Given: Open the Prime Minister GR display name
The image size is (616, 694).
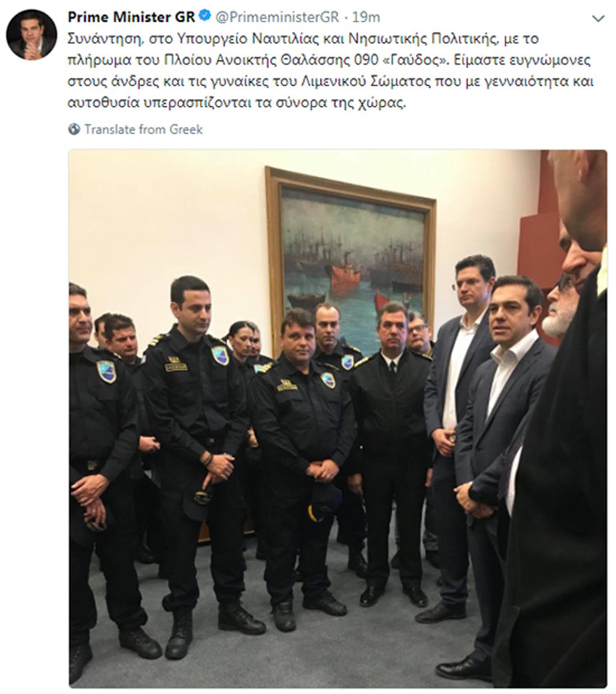Looking at the screenshot, I should [x=132, y=17].
